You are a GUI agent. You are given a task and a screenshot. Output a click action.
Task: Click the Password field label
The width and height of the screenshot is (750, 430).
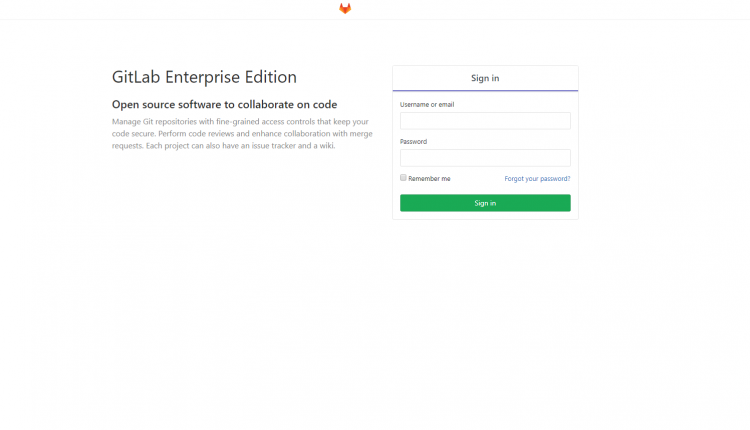coord(413,142)
